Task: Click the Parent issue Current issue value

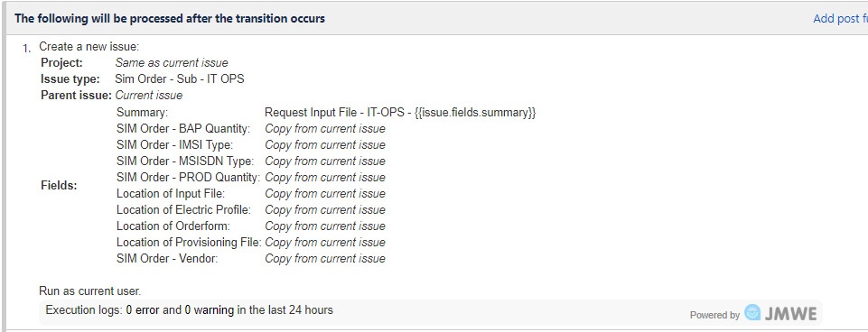Action: pyautogui.click(x=148, y=95)
